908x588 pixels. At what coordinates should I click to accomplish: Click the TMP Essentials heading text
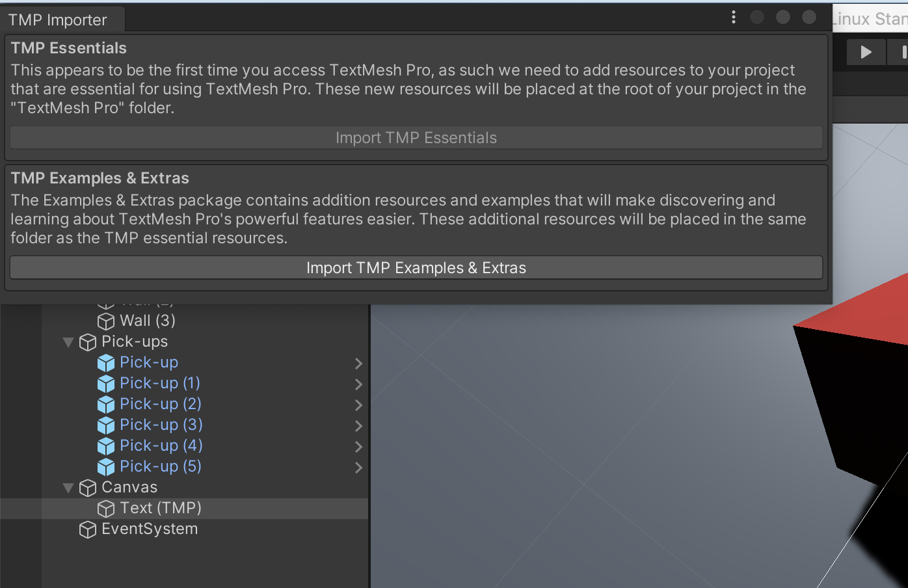69,48
